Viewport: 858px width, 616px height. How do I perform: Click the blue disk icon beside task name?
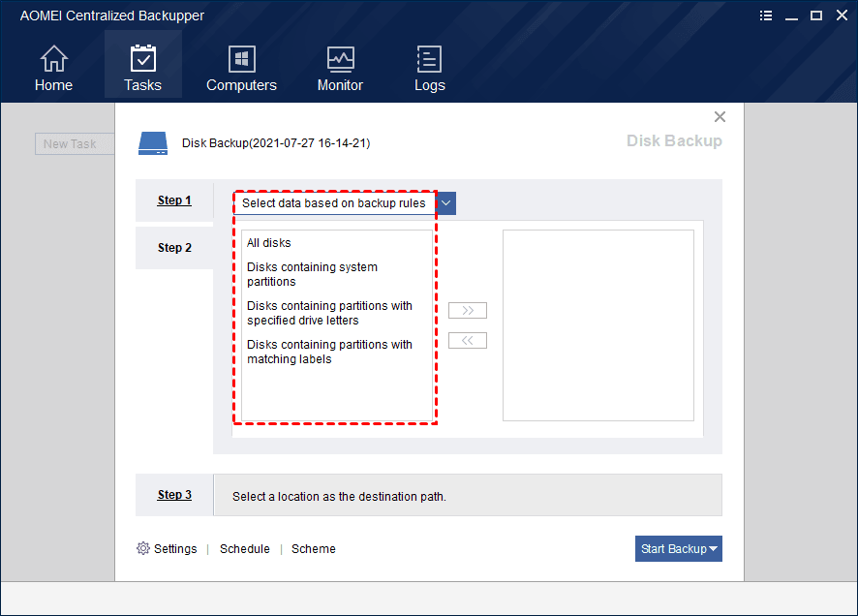point(153,143)
